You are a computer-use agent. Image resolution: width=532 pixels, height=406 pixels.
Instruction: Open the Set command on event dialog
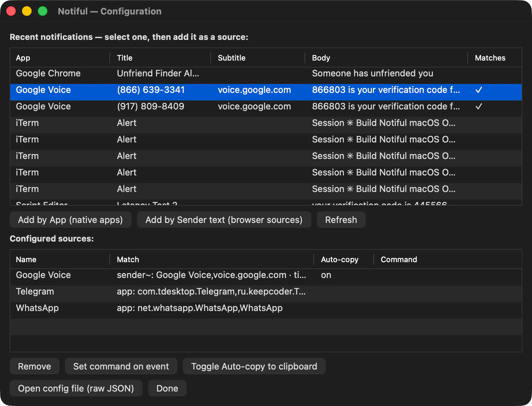[x=121, y=366]
